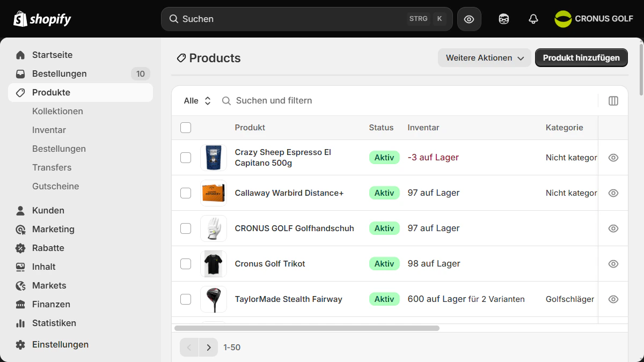
Task: Click the -3 auf Lager inventory value
Action: point(433,158)
